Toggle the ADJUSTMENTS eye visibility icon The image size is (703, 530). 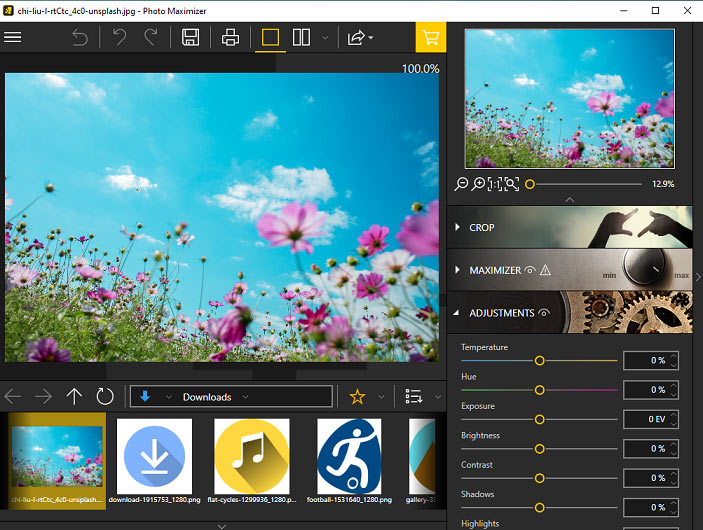click(544, 313)
